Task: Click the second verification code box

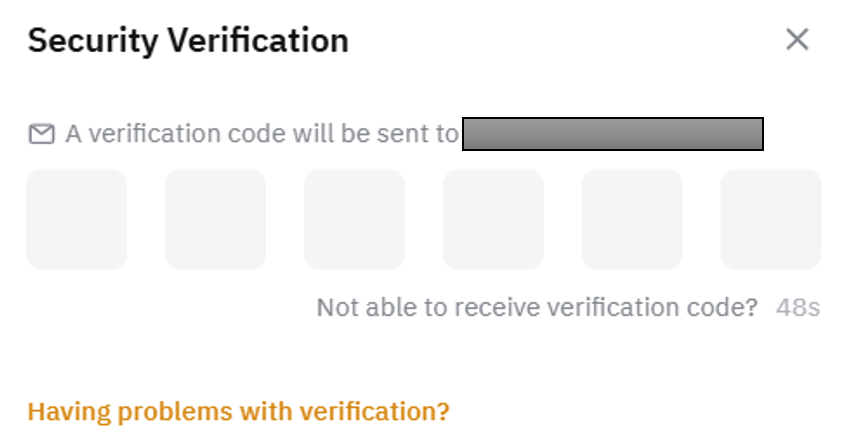Action: pos(216,219)
